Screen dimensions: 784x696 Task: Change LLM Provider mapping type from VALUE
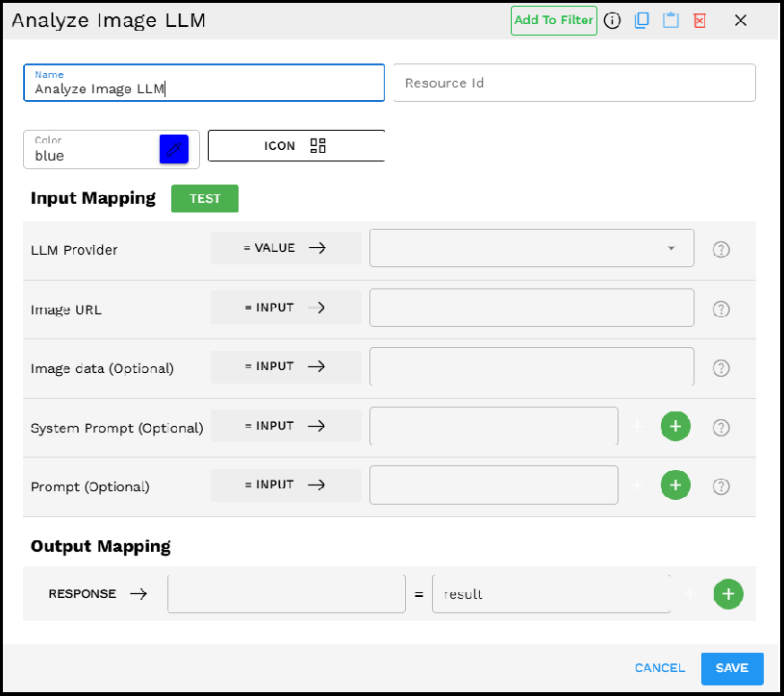(x=286, y=247)
